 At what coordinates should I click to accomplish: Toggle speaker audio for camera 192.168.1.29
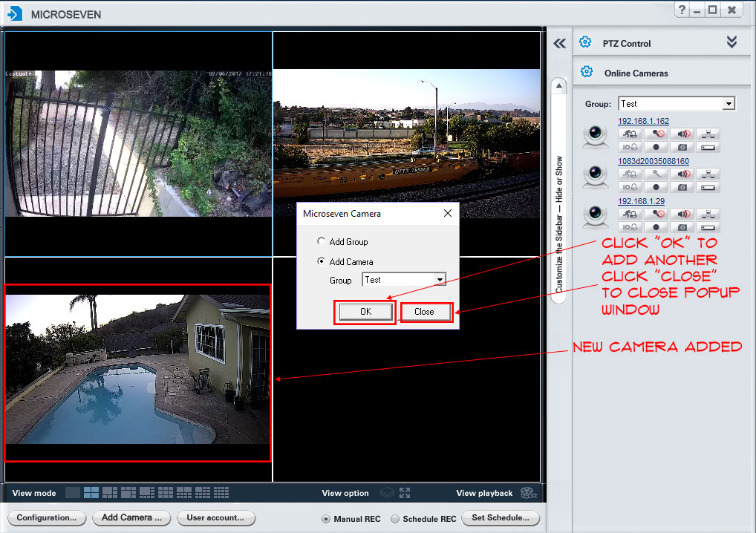tap(682, 214)
